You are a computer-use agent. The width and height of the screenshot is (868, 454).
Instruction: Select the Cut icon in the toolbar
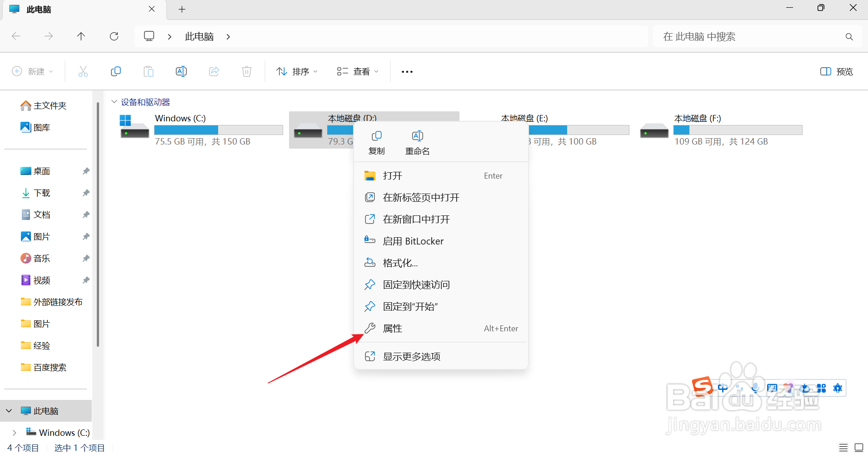pyautogui.click(x=83, y=71)
